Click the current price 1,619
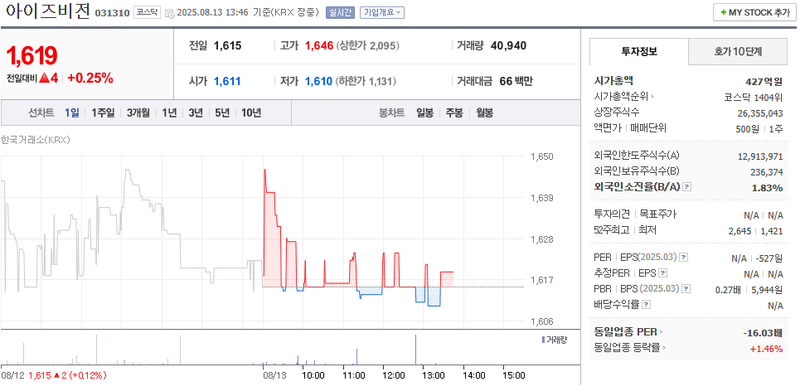800x385 pixels. pos(32,56)
